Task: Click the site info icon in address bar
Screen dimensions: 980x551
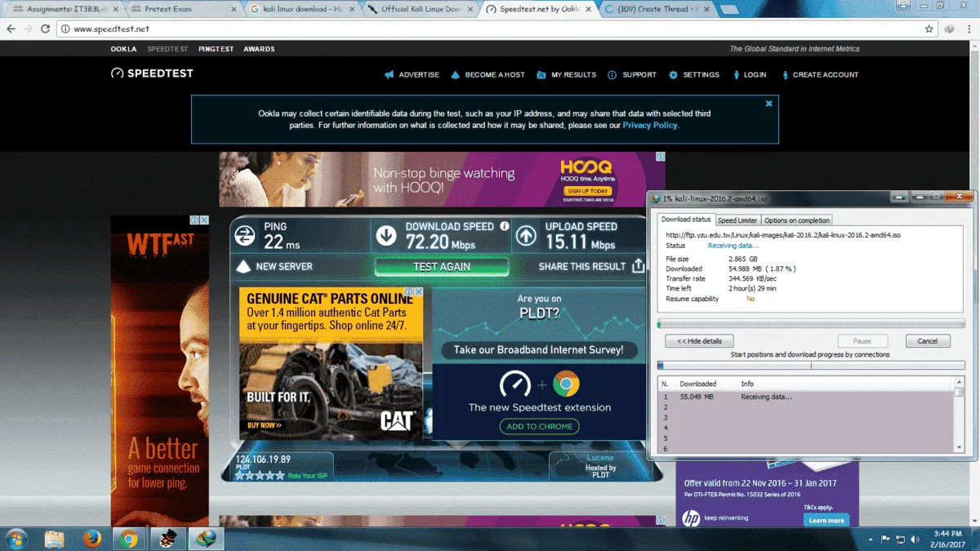Action: tap(65, 29)
